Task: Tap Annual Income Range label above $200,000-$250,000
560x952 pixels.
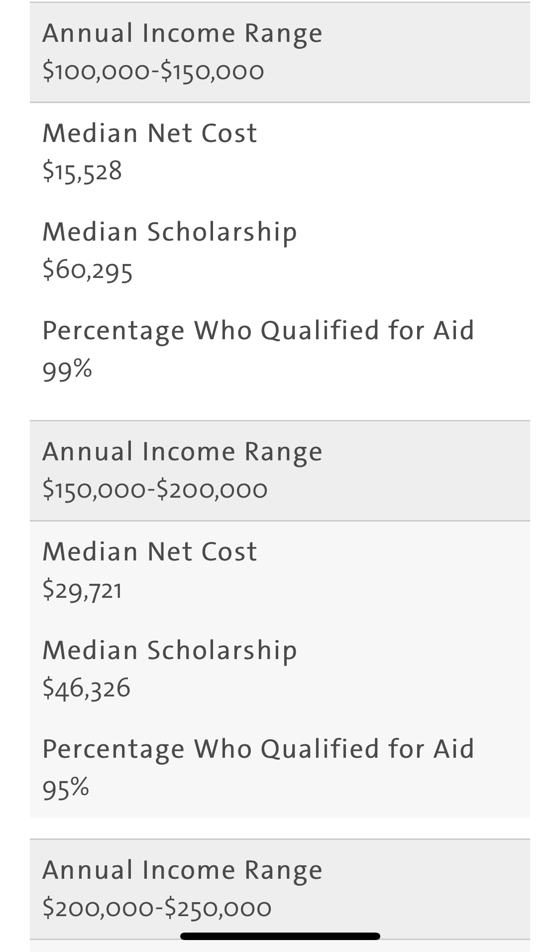Action: click(183, 870)
